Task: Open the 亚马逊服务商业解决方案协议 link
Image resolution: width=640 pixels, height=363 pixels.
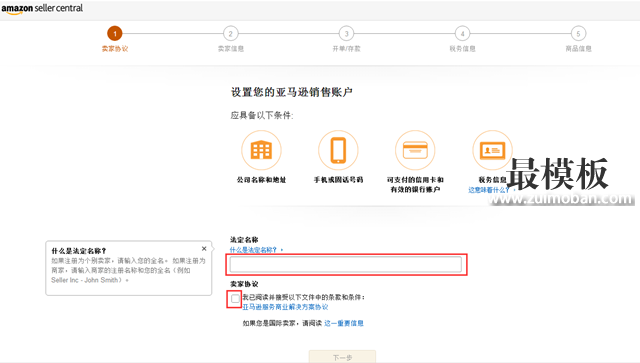Action: (x=285, y=307)
